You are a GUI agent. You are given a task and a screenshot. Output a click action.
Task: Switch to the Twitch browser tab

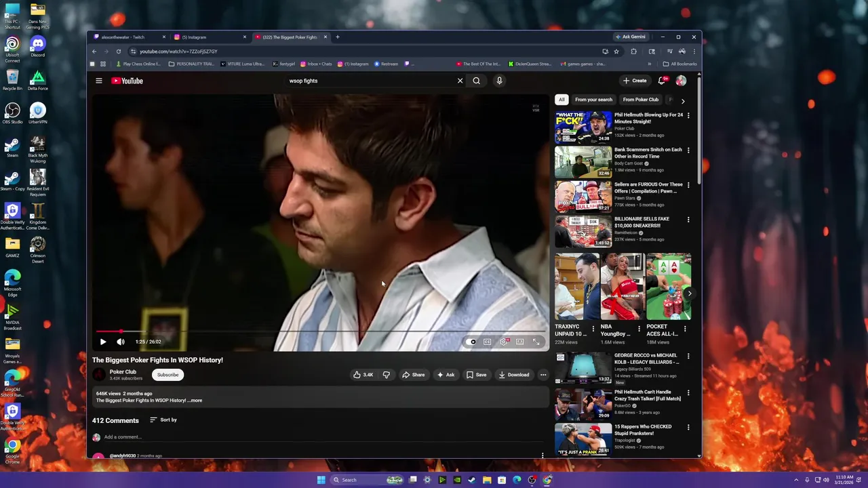click(x=128, y=37)
